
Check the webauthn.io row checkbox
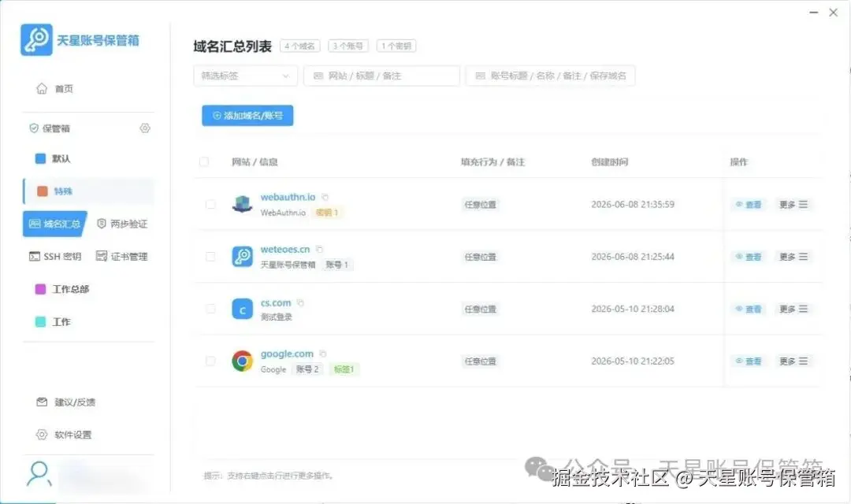coord(210,205)
